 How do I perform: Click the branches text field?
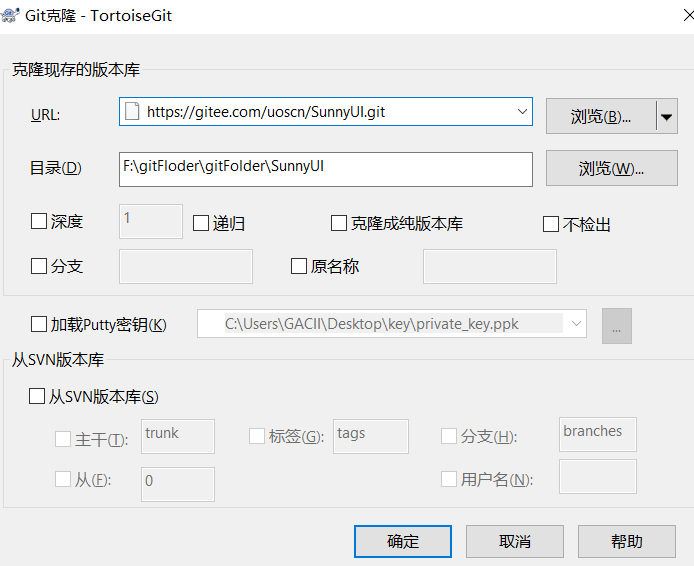coord(598,434)
